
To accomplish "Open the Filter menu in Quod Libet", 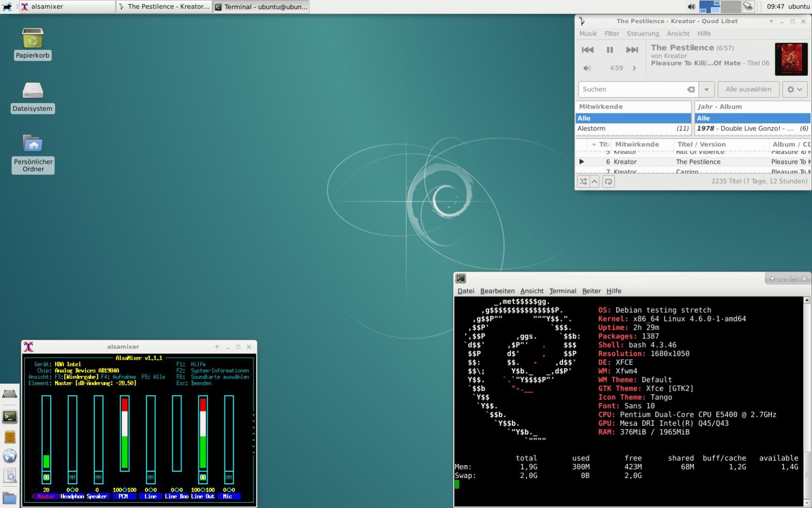I will [x=612, y=33].
